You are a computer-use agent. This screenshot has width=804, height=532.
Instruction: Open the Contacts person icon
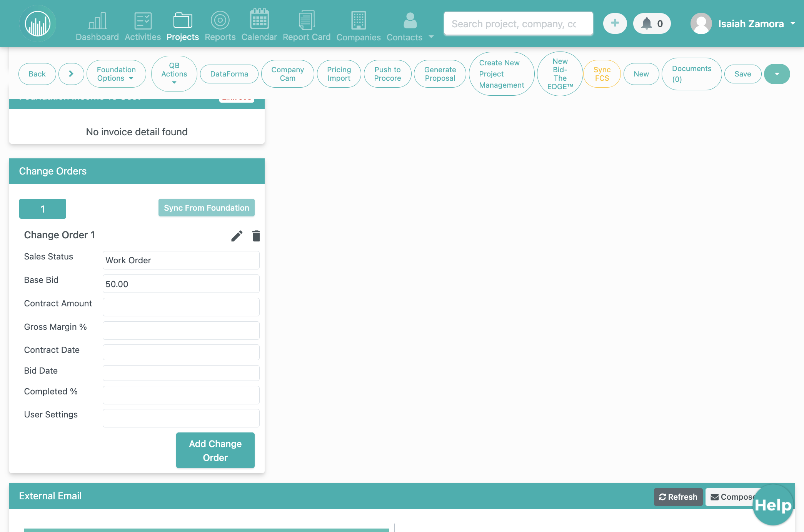(410, 20)
